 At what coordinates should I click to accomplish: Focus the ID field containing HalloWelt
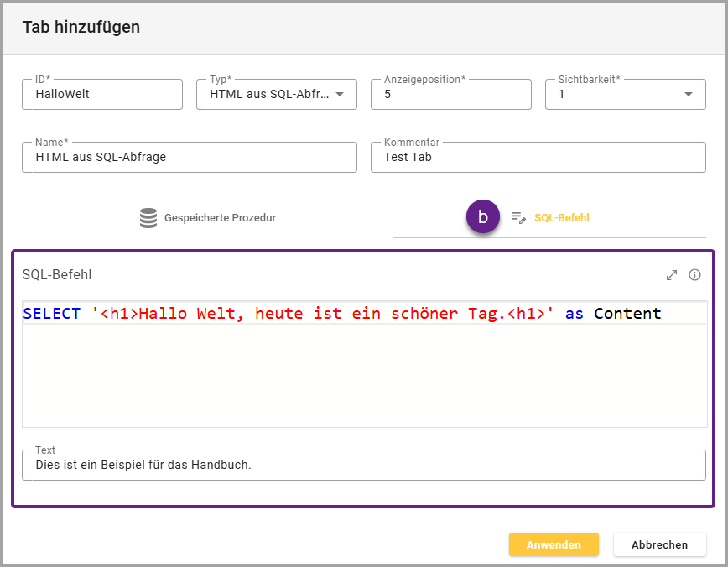tap(102, 95)
